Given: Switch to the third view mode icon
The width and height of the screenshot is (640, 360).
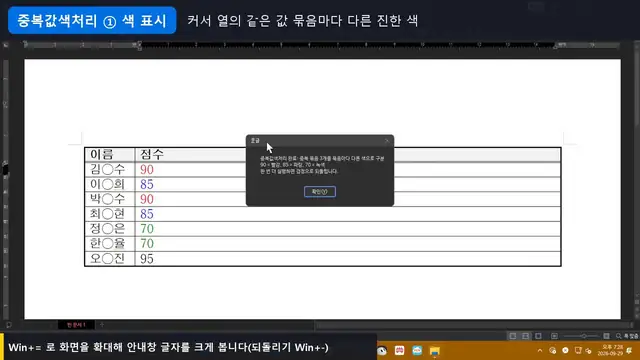Looking at the screenshot, I should 538,336.
